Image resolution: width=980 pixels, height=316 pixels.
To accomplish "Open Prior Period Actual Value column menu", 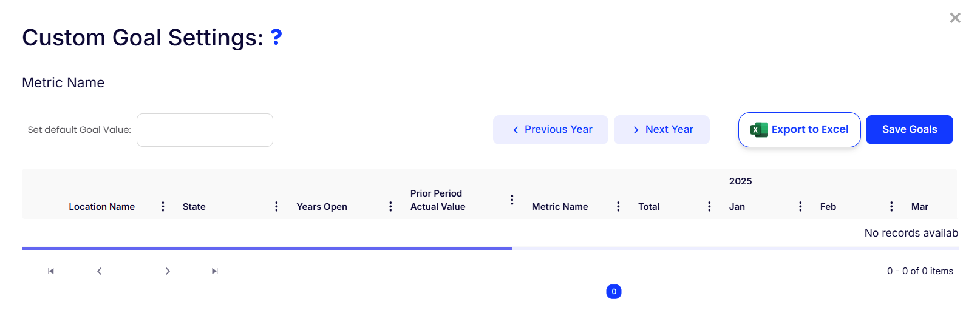I will [512, 200].
